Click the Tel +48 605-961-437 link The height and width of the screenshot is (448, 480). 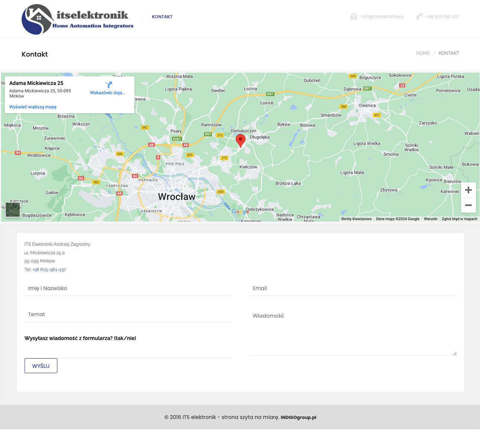pos(49,270)
